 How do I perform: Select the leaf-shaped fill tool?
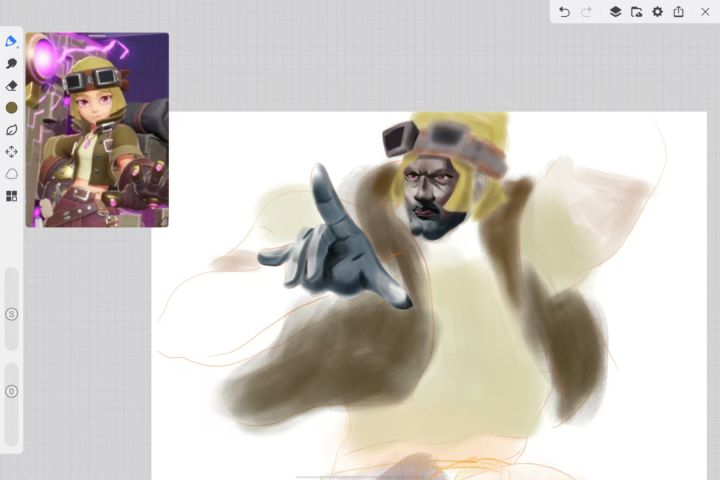[x=11, y=130]
